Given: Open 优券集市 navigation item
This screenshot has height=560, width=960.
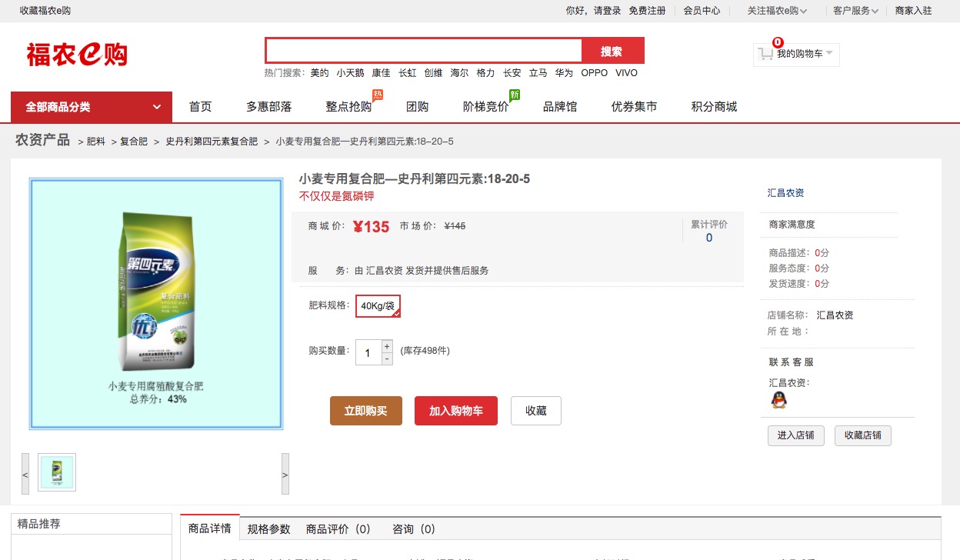Looking at the screenshot, I should 634,107.
